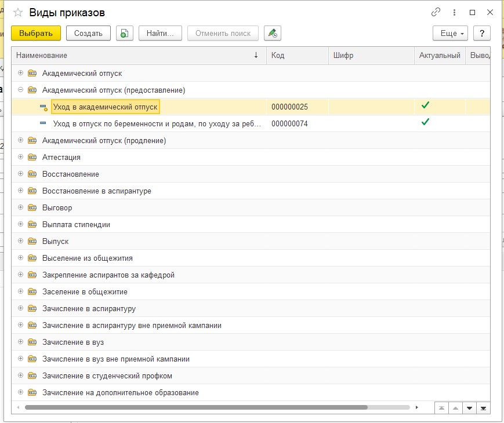Click the Отменить поиск button

coord(223,33)
